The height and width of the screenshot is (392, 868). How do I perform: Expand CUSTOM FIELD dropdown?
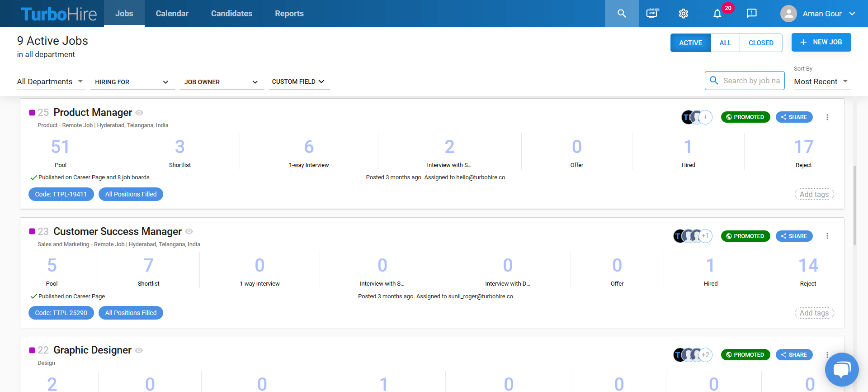pos(299,81)
